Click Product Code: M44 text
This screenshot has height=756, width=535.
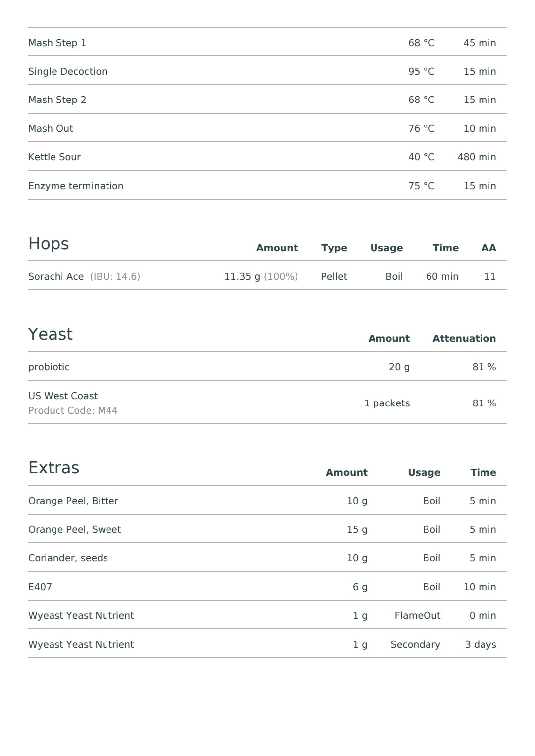(73, 410)
